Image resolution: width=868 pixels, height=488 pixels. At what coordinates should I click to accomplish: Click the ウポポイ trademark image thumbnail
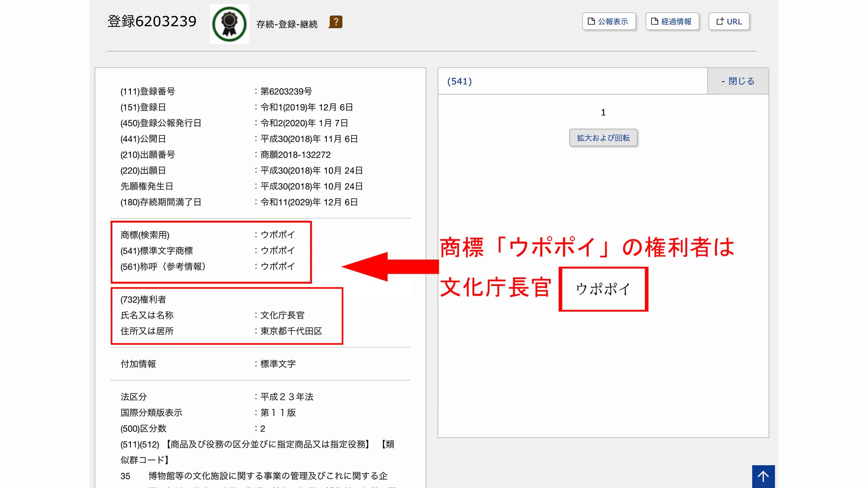tap(603, 289)
